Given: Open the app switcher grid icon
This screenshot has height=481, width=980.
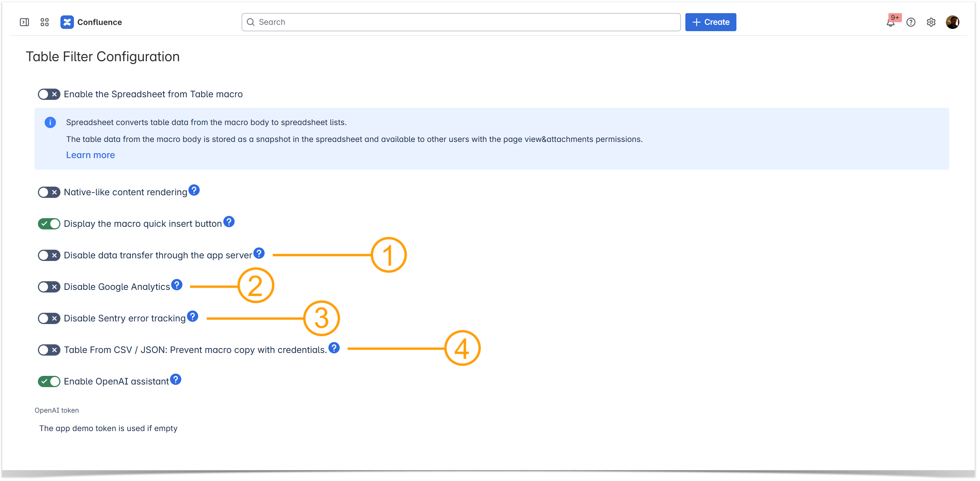Looking at the screenshot, I should tap(45, 22).
